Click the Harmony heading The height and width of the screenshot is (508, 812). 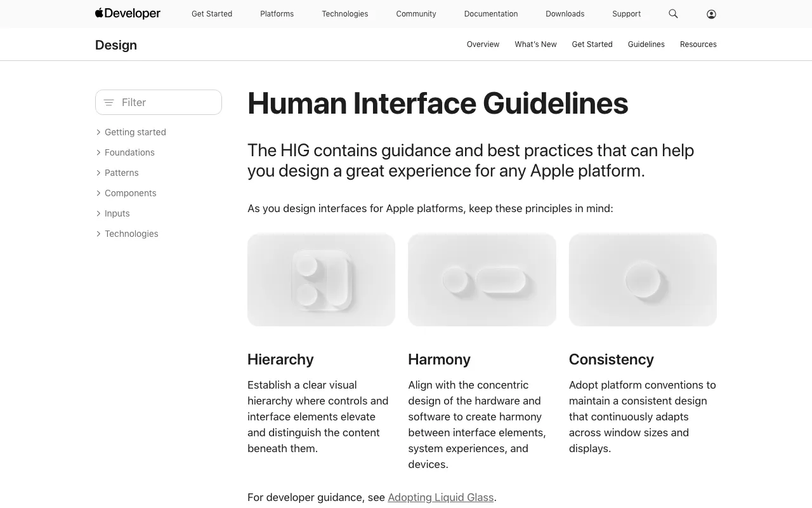coord(439,359)
